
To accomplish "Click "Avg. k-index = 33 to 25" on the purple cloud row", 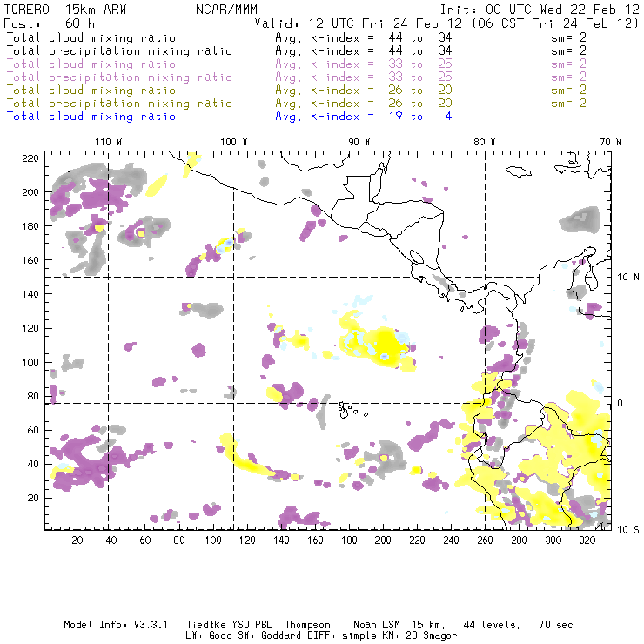I will tap(364, 64).
